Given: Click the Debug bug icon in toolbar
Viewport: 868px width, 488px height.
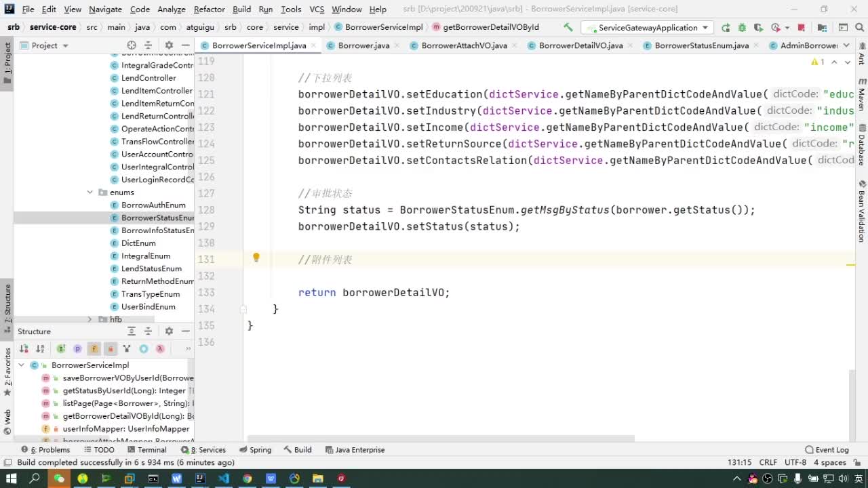Looking at the screenshot, I should [742, 28].
